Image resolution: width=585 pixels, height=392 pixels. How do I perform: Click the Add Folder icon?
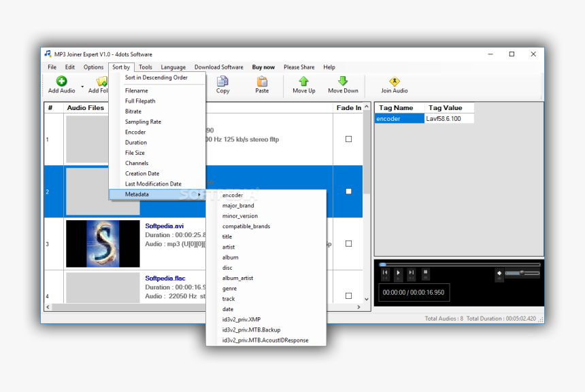[101, 81]
